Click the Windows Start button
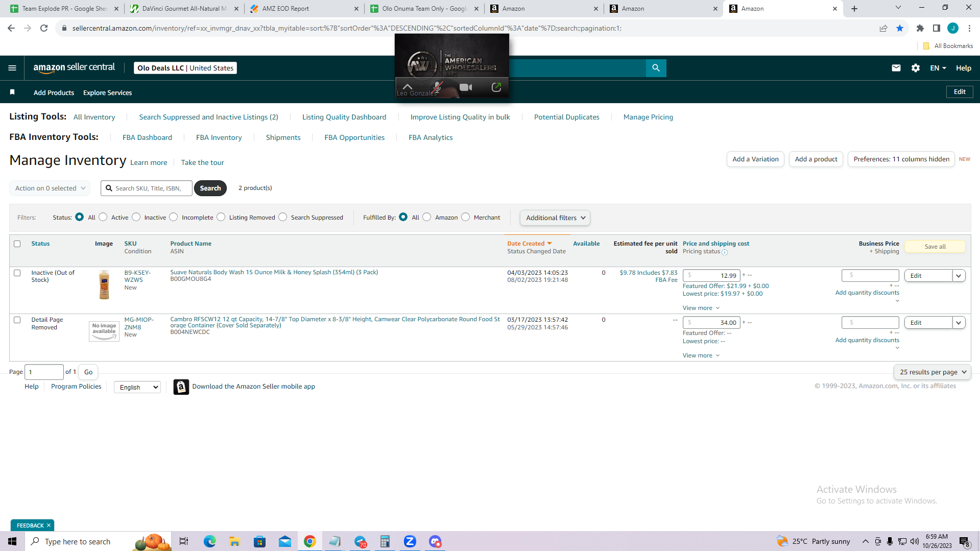This screenshot has width=980, height=551. 12,541
